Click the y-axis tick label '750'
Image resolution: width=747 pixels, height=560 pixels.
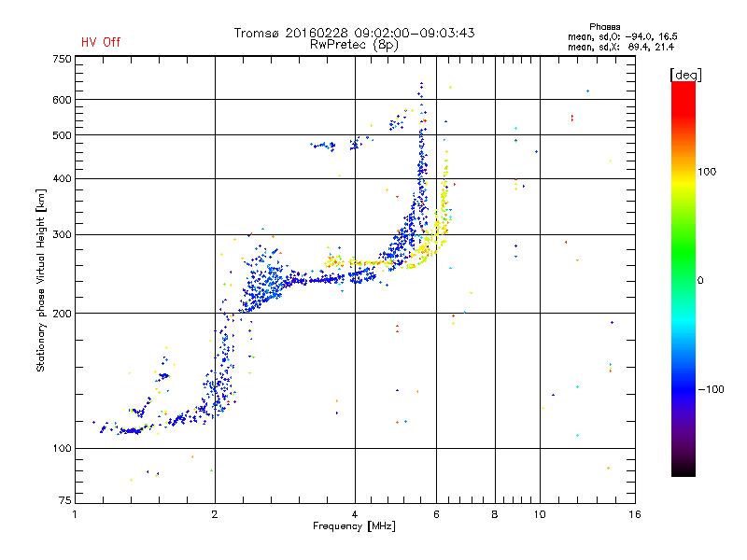pyautogui.click(x=62, y=59)
